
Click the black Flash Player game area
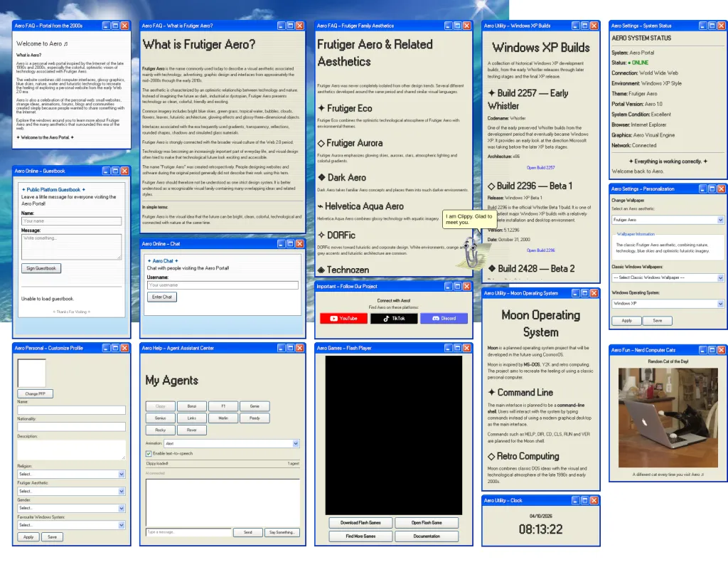coord(393,435)
